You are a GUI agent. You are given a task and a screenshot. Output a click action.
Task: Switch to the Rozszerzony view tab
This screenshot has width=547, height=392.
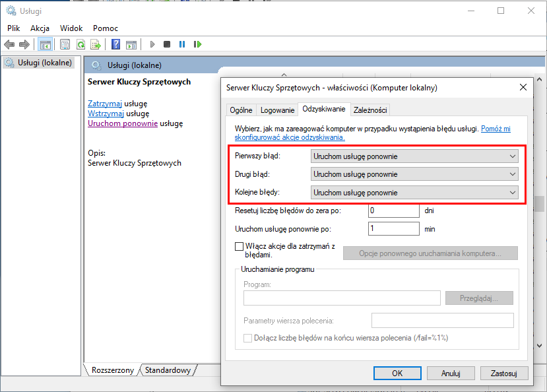tap(113, 370)
